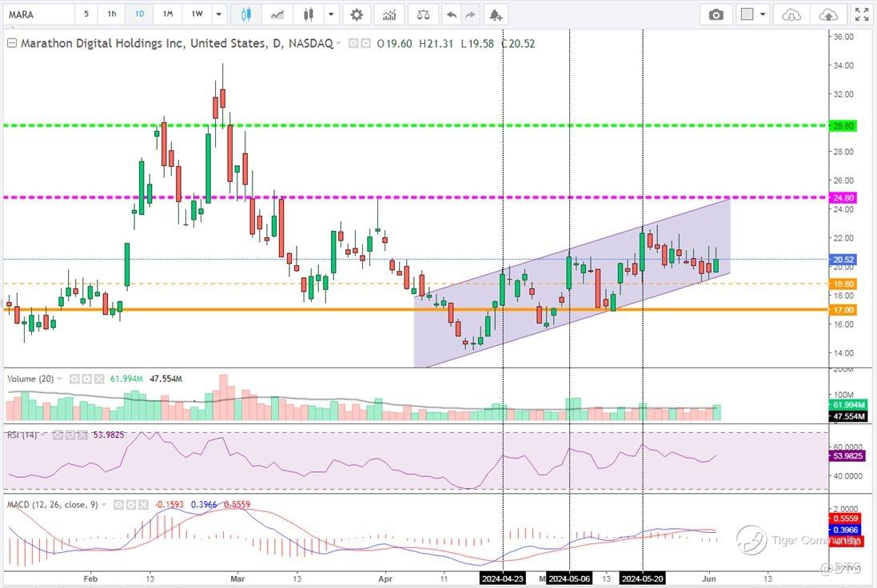Click the bar style candles icon

(x=308, y=14)
